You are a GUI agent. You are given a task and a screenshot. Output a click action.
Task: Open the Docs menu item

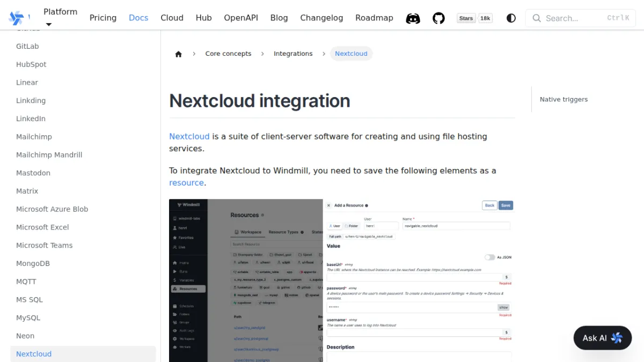point(138,18)
